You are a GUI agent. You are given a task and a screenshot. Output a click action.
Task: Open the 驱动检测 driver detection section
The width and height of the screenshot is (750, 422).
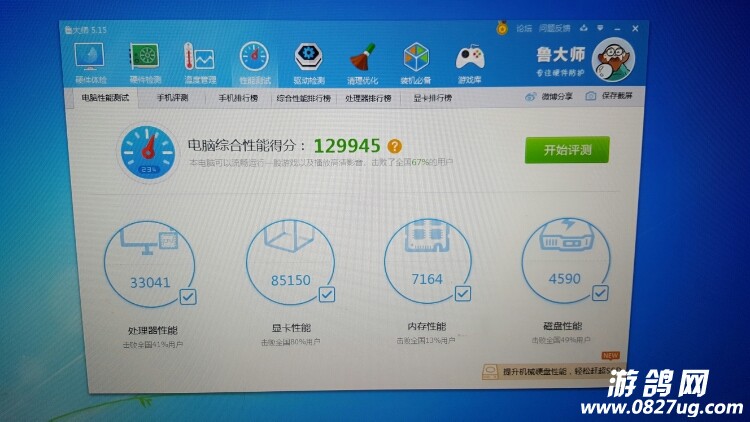pyautogui.click(x=309, y=63)
